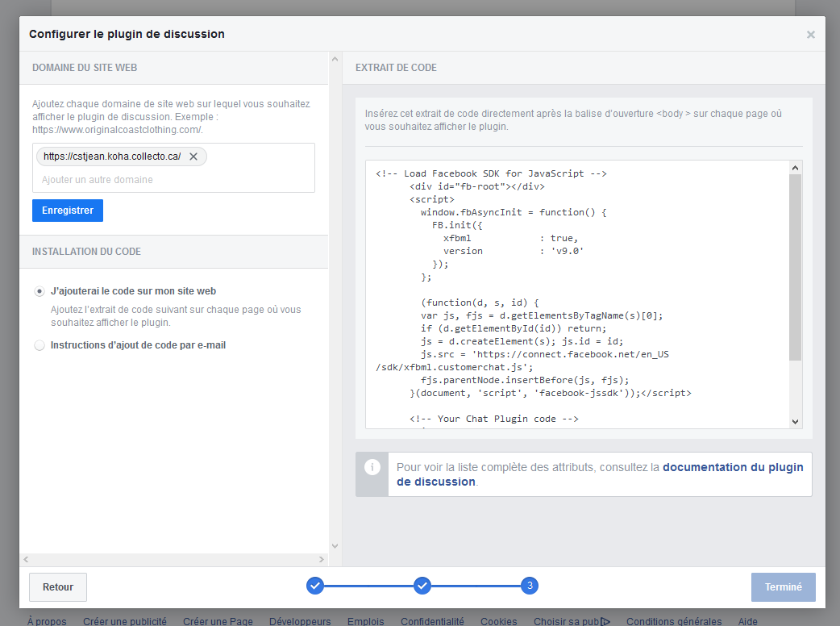Click the INSTALLATION DU CODE heading
Screen dimensions: 840x626
coord(87,252)
